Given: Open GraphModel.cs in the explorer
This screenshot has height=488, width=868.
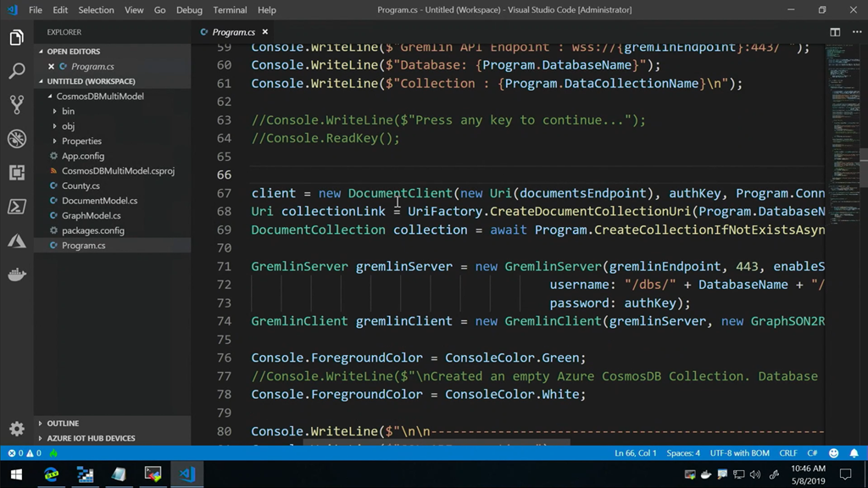Looking at the screenshot, I should coord(91,216).
